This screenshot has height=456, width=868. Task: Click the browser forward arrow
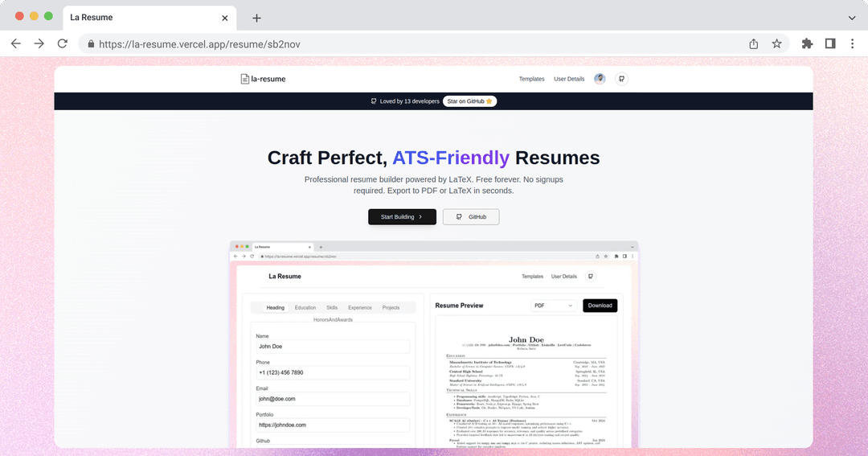(x=39, y=43)
